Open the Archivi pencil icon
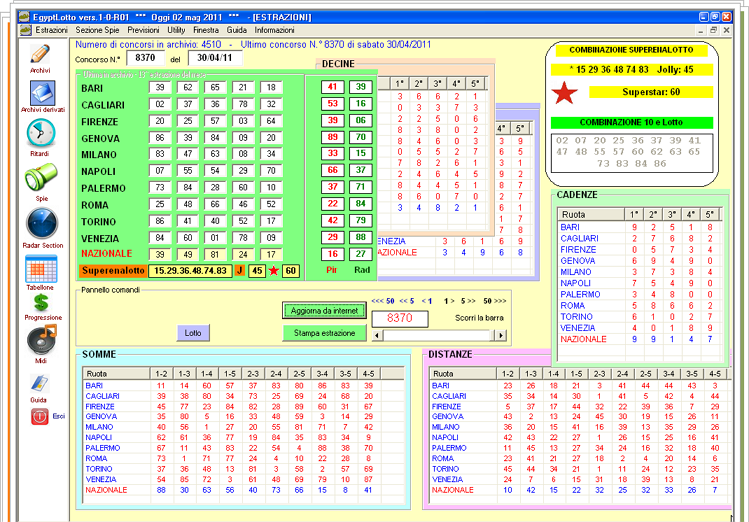749x522 pixels. click(40, 54)
